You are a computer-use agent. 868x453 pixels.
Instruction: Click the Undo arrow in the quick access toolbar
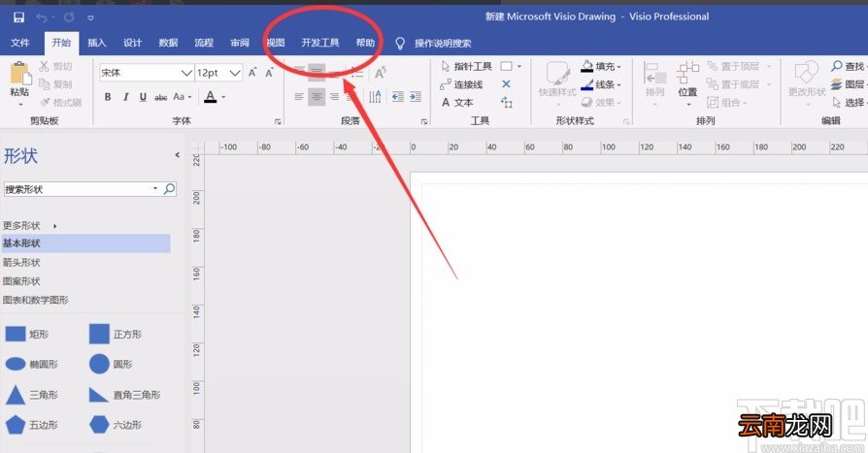[x=42, y=17]
